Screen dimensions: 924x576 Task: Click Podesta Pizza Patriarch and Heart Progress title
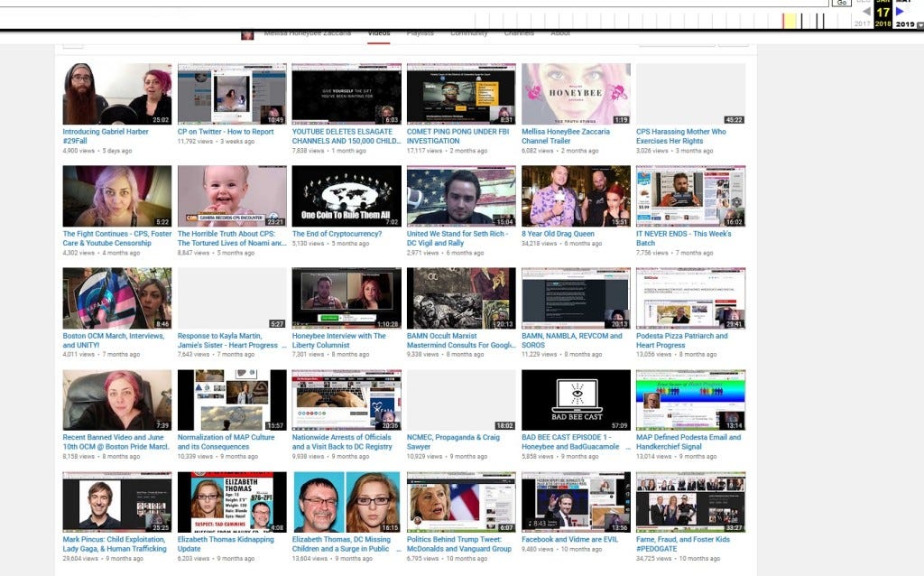coord(682,340)
